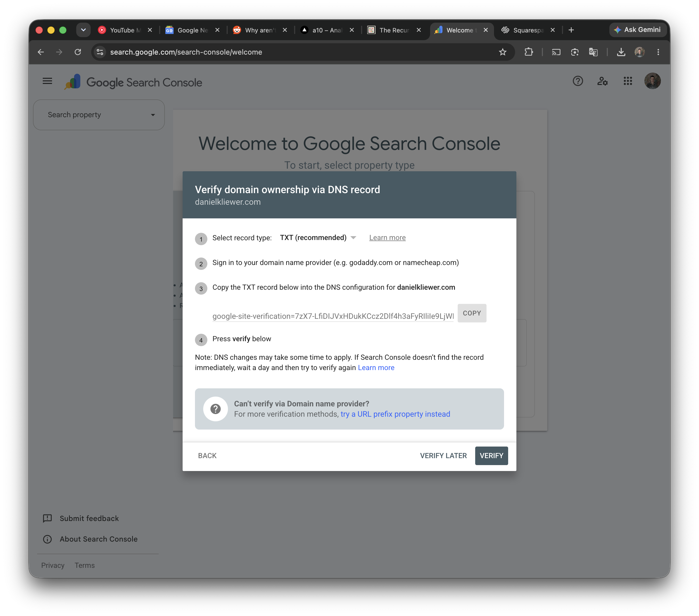Image resolution: width=699 pixels, height=616 pixels.
Task: Click the google-site-verification text field
Action: 333,316
